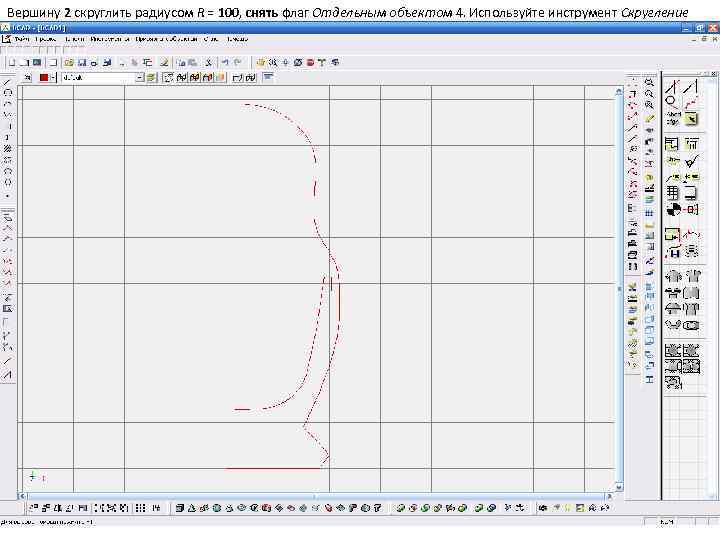This screenshot has width=720, height=540.
Task: Click the table grid icon in right panel
Action: [x=672, y=192]
